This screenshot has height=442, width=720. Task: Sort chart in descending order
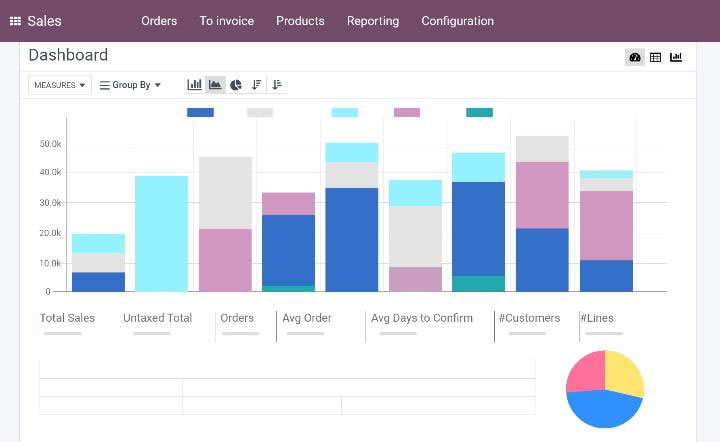click(257, 85)
